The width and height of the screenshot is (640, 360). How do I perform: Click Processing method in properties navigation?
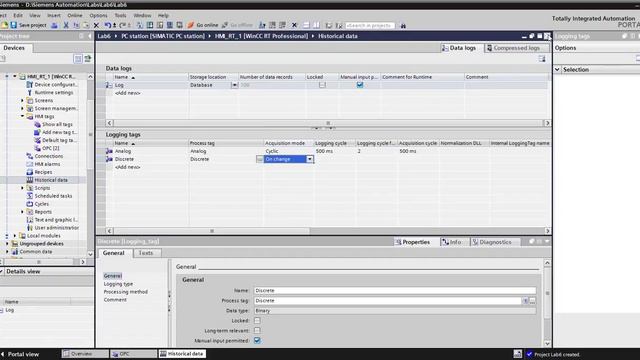click(126, 292)
